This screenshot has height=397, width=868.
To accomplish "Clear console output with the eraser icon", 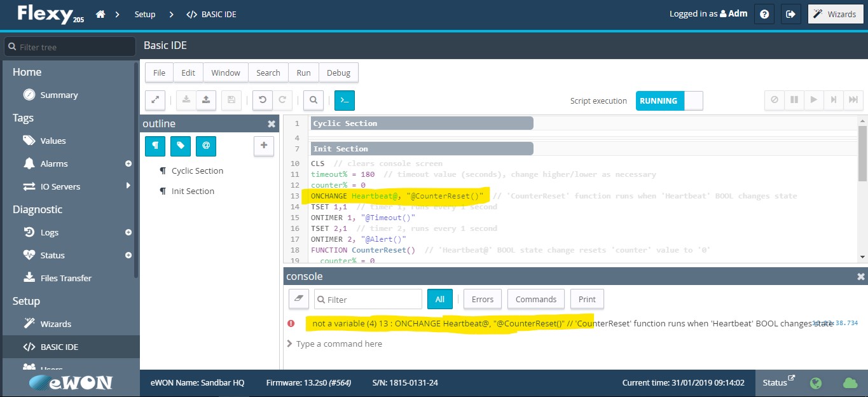I will pos(298,298).
